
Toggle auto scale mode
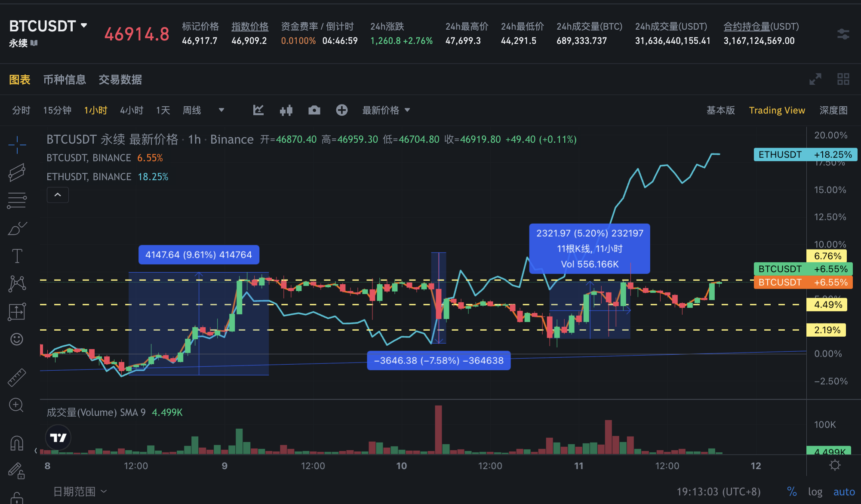click(844, 492)
